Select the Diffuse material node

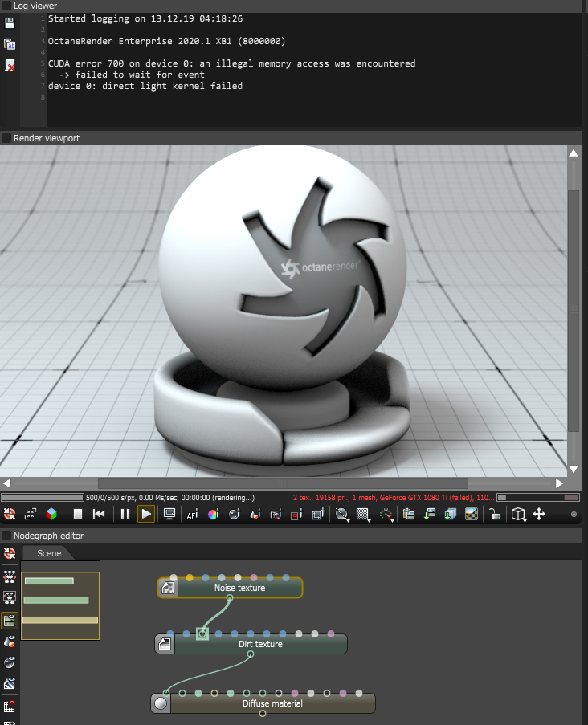point(263,703)
